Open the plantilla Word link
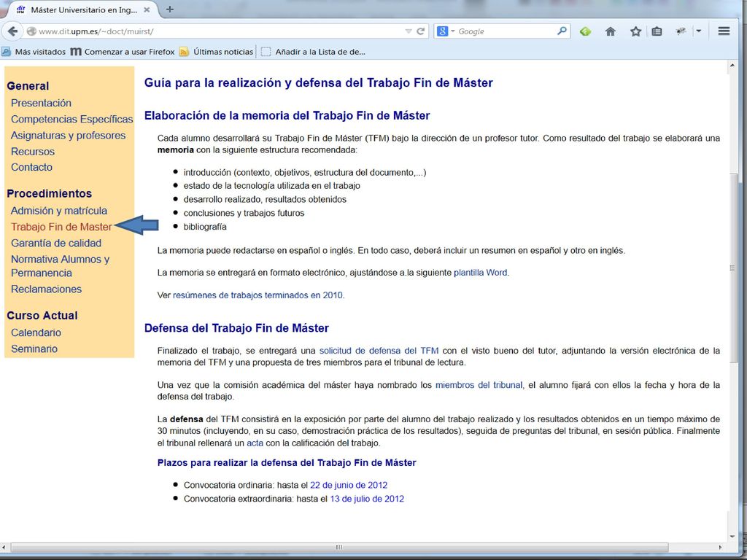Image resolution: width=747 pixels, height=560 pixels. click(480, 273)
